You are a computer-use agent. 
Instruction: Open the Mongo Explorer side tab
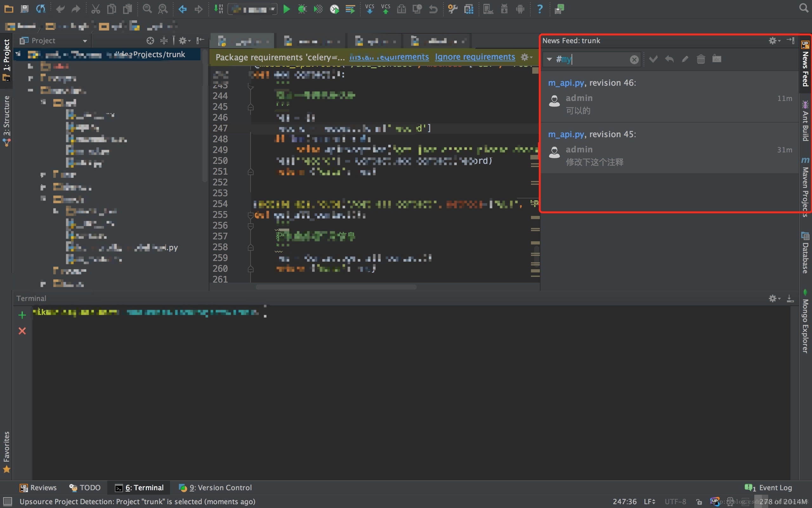[805, 321]
